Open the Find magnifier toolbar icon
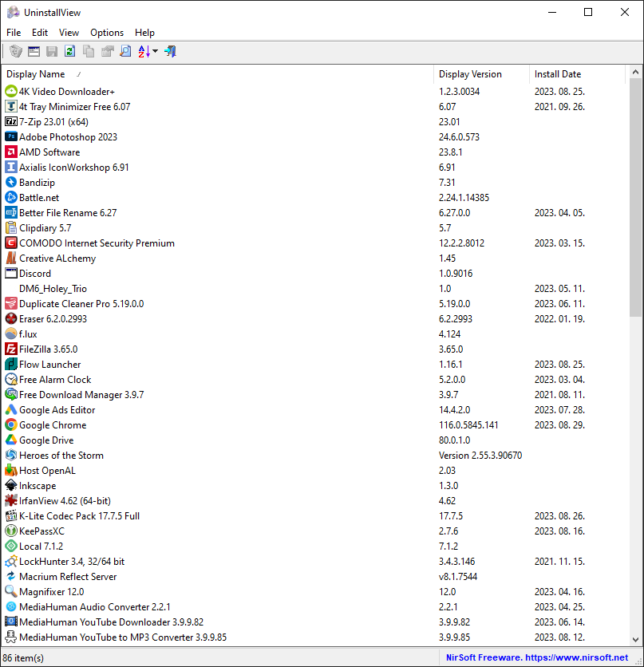Screen dimensions: 644x667 (x=125, y=52)
